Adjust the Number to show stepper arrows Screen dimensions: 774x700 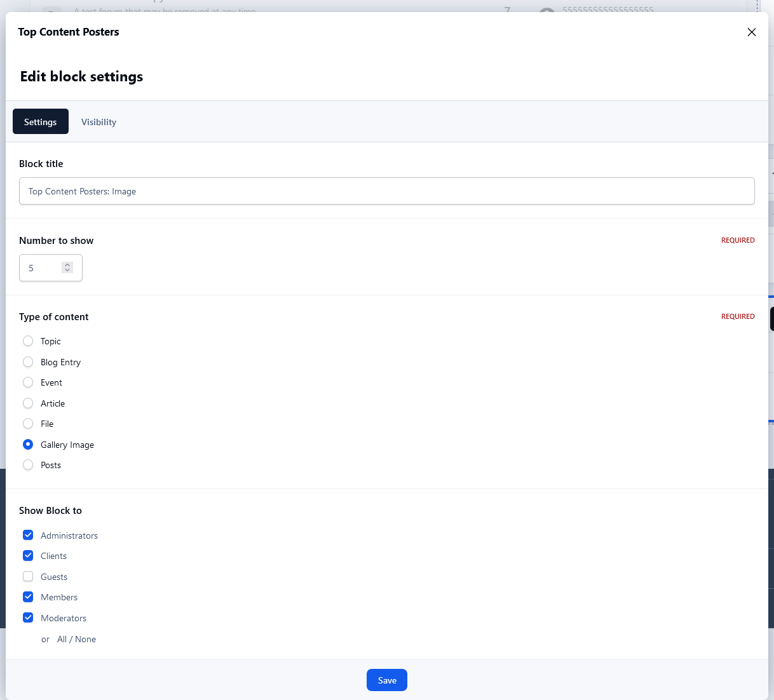click(67, 268)
